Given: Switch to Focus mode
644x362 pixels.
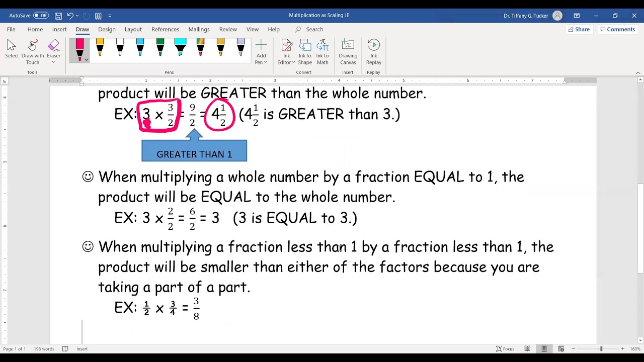Looking at the screenshot, I should pyautogui.click(x=505, y=349).
